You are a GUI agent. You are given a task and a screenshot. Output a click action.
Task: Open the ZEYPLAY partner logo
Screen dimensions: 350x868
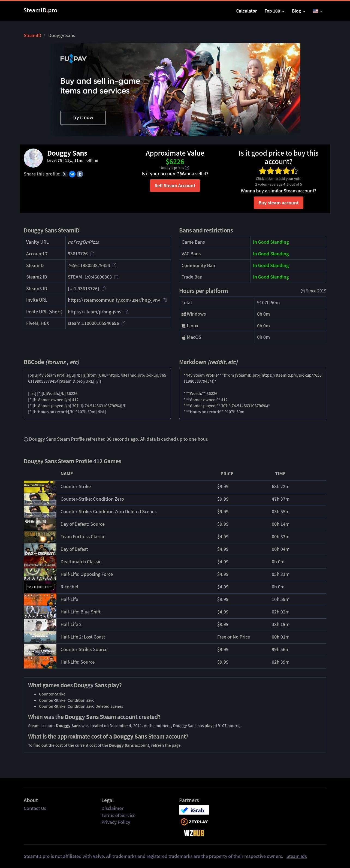pyautogui.click(x=194, y=822)
